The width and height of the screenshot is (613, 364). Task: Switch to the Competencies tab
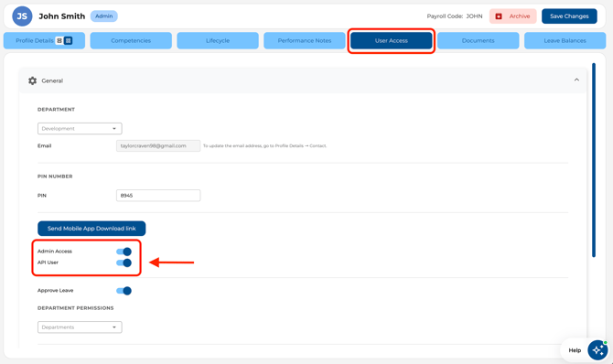tap(131, 40)
